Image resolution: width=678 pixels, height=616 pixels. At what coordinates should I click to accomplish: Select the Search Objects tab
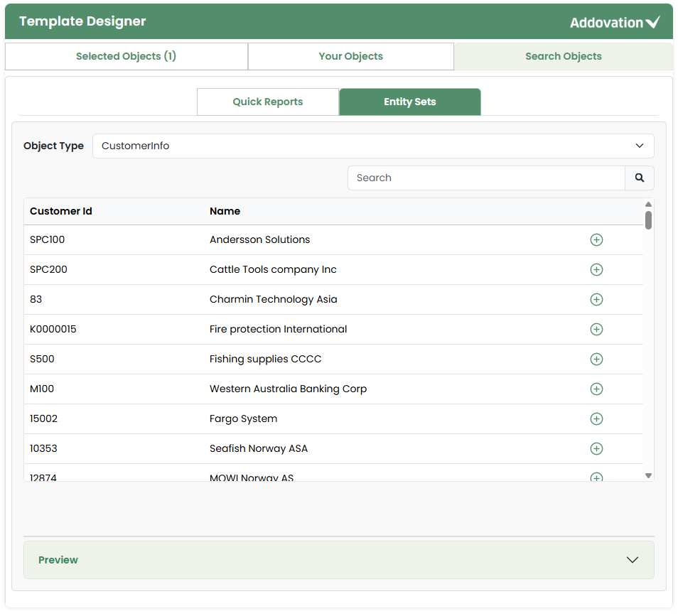563,57
